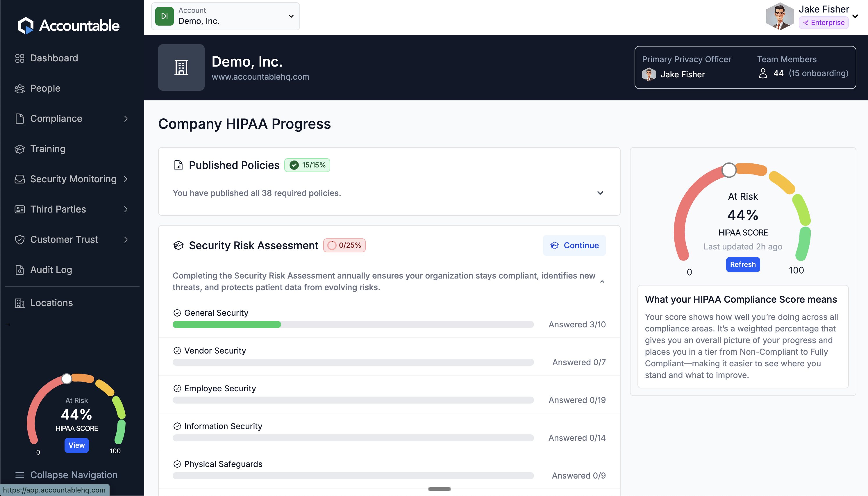Expand the Published Policies section chevron
868x496 pixels.
[600, 193]
